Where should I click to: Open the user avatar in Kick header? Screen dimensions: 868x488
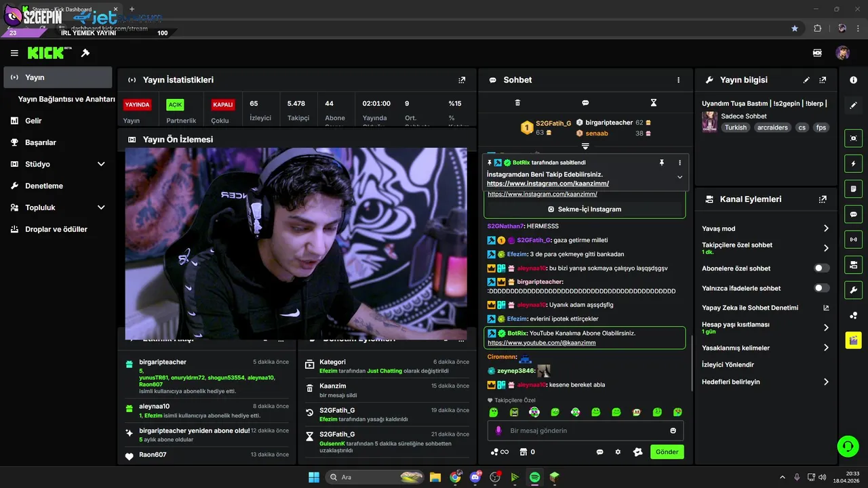point(842,53)
